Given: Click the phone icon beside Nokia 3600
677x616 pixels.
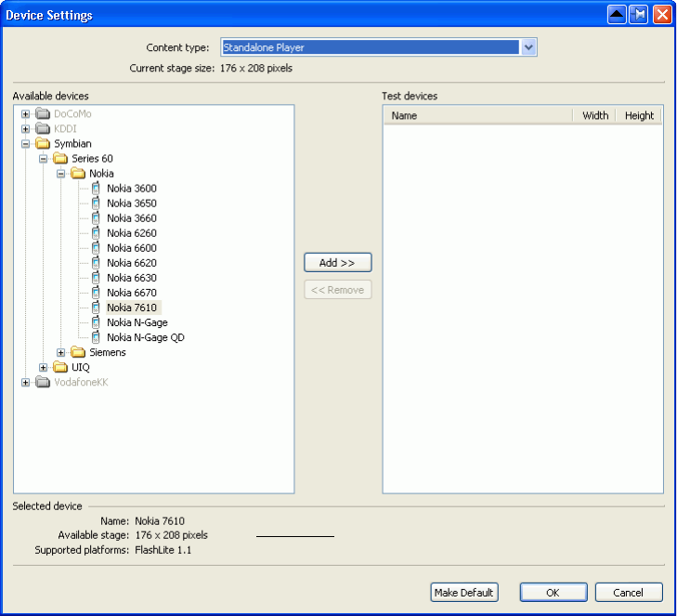Looking at the screenshot, I should click(x=95, y=189).
